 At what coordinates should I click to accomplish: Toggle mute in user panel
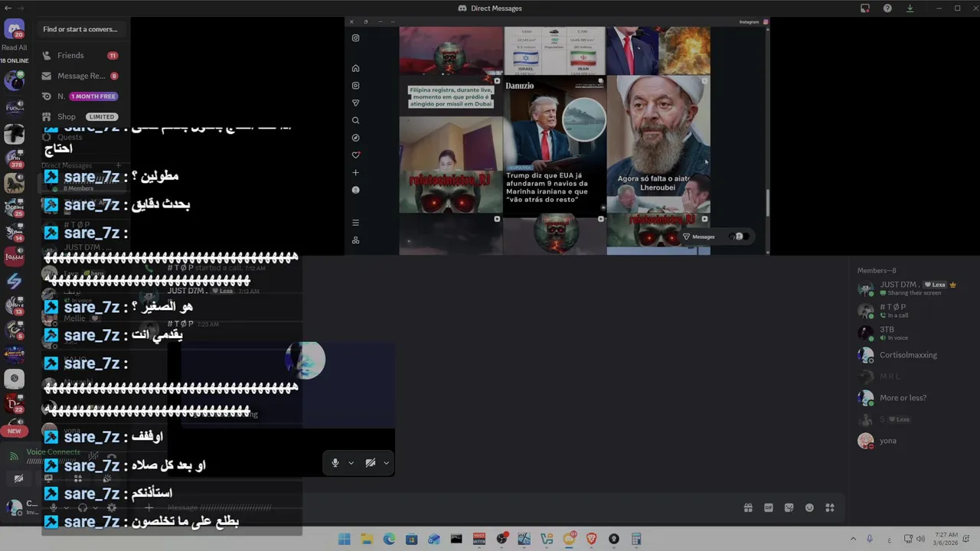(x=53, y=507)
